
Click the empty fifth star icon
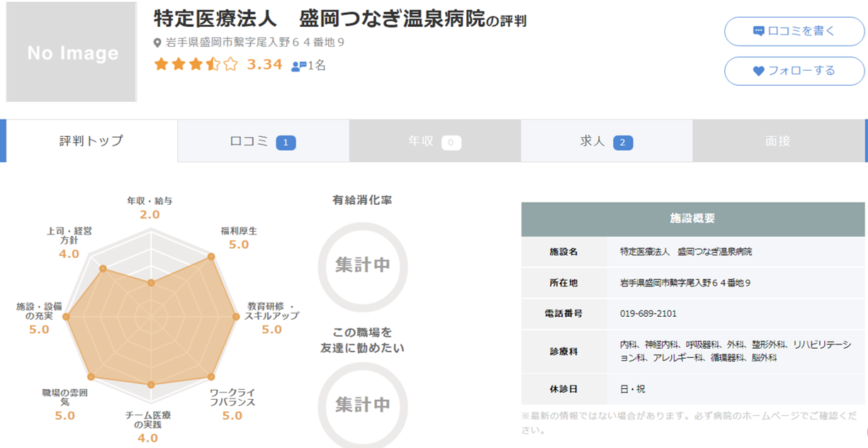click(229, 65)
